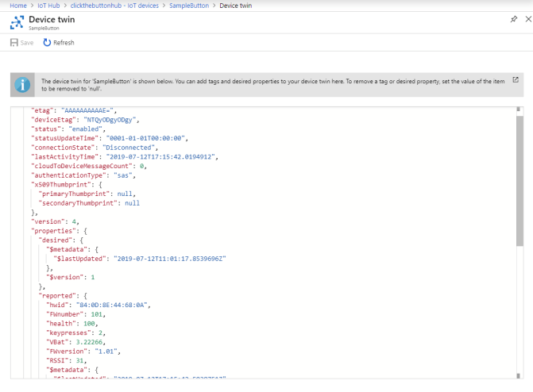Screen dimensions: 533x392
Task: Go to Home in breadcrumb
Action: click(x=17, y=6)
